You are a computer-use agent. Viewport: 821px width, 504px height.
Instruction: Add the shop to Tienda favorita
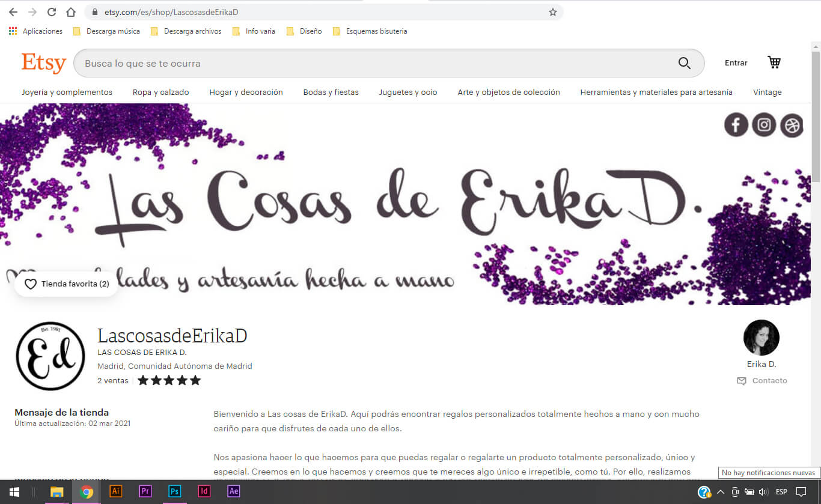tap(66, 284)
